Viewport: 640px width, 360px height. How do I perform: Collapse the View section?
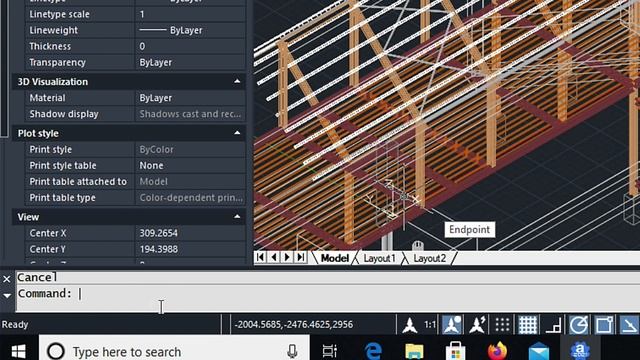(x=237, y=217)
